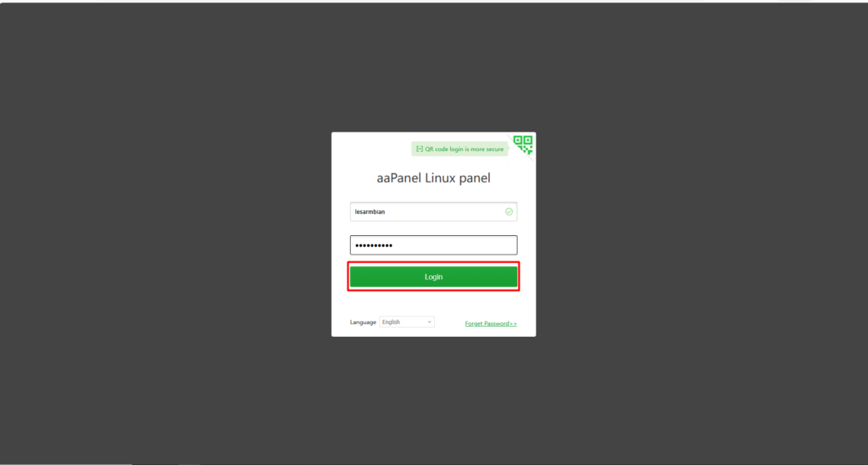
Task: Click the green checkmark in username field
Action: click(509, 212)
